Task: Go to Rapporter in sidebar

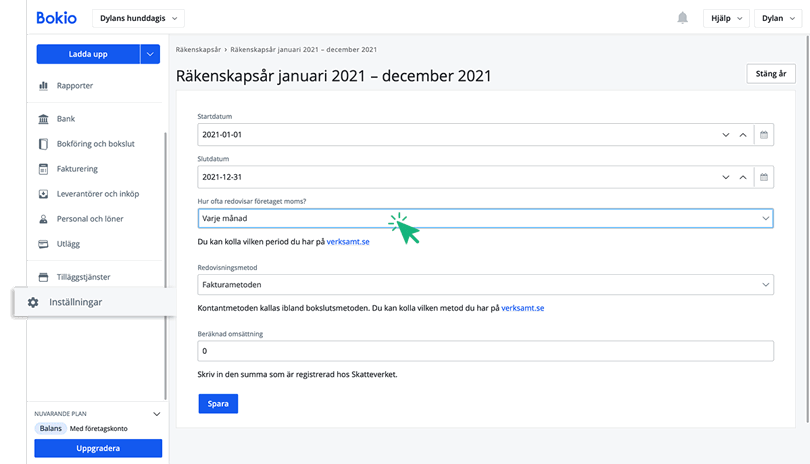Action: coord(75,86)
